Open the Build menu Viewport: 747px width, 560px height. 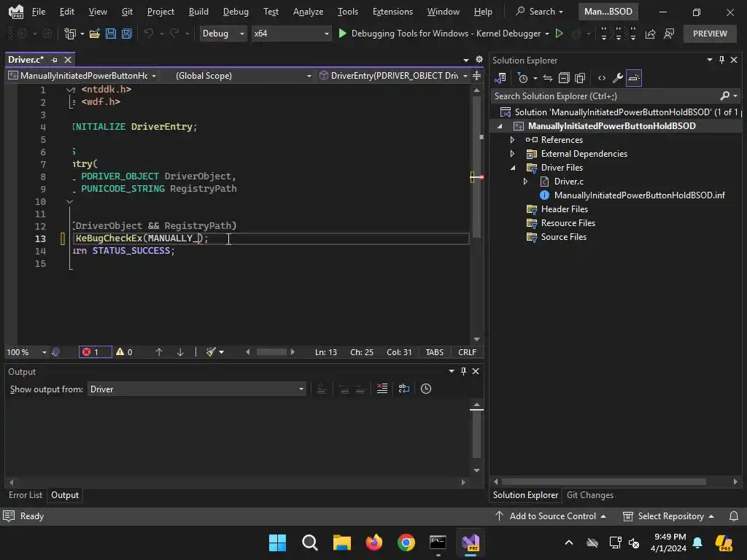[198, 12]
